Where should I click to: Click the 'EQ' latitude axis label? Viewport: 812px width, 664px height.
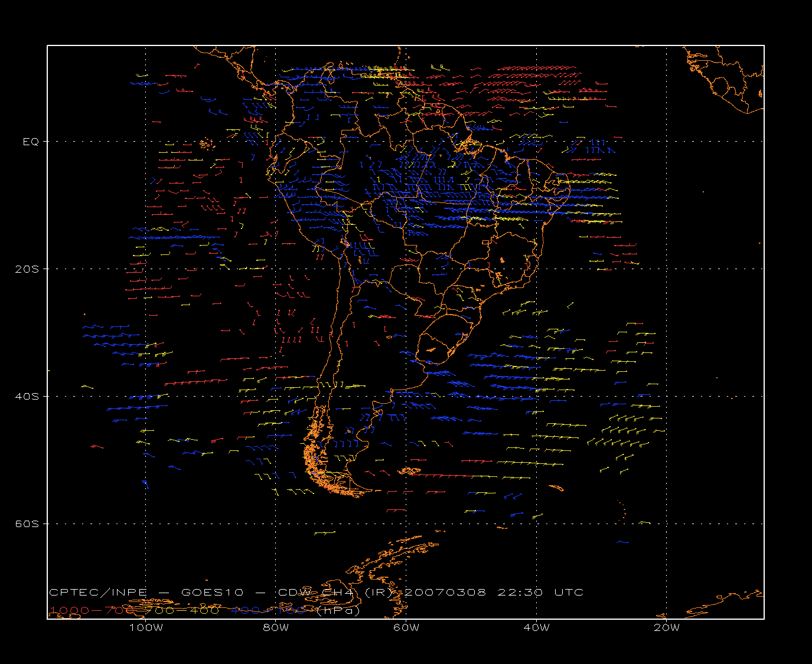[31, 142]
